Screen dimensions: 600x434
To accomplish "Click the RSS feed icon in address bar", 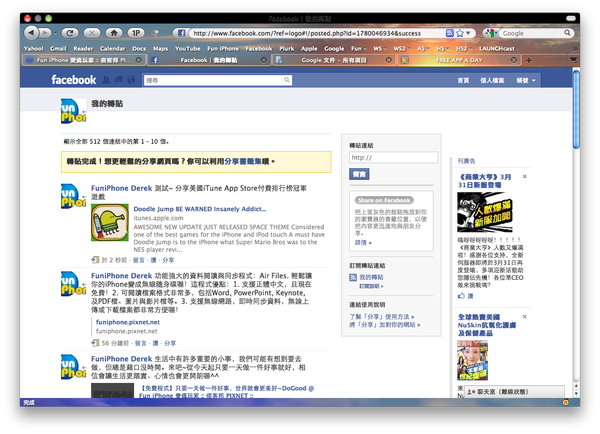I will (450, 33).
